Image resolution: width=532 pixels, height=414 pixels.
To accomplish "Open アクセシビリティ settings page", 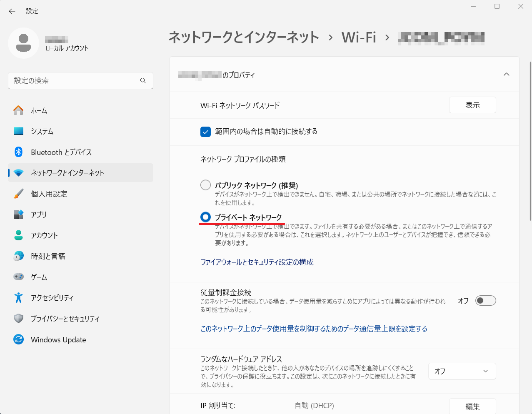I will (81, 298).
